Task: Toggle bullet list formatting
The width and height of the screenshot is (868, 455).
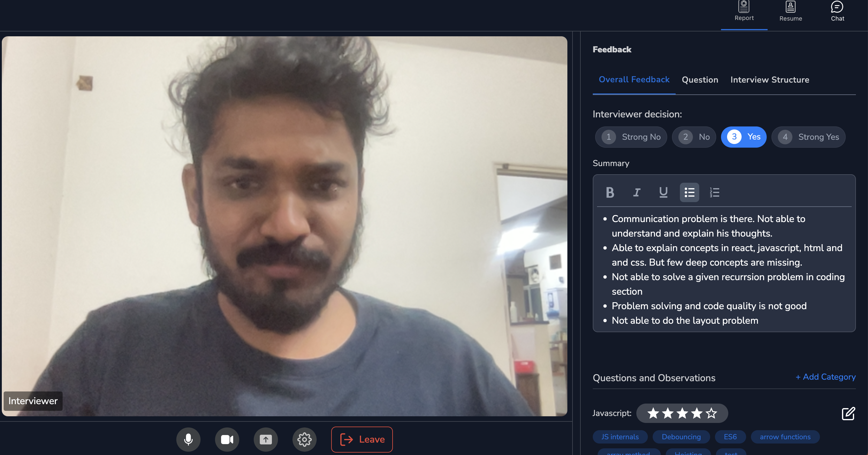Action: pyautogui.click(x=689, y=192)
